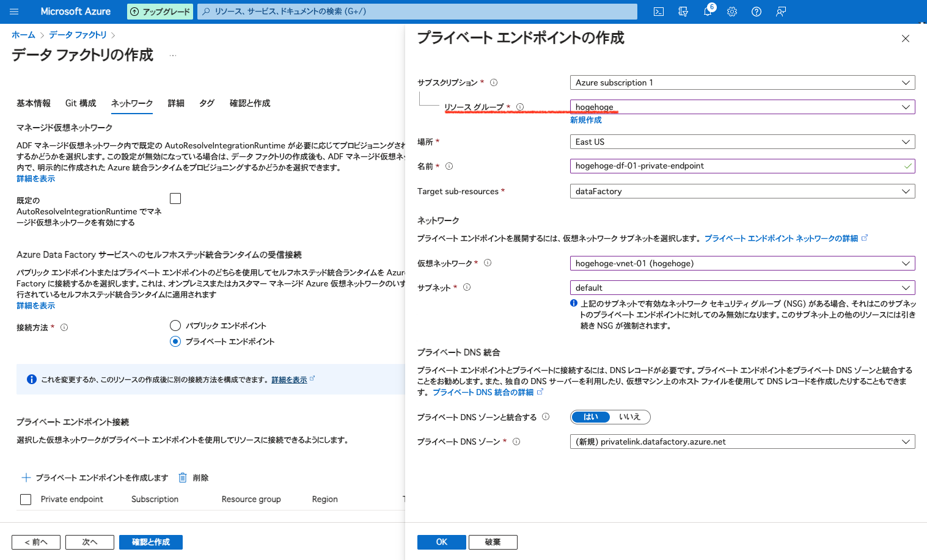
Task: Click 詳細を表示 above 接続方法
Action: (x=35, y=306)
